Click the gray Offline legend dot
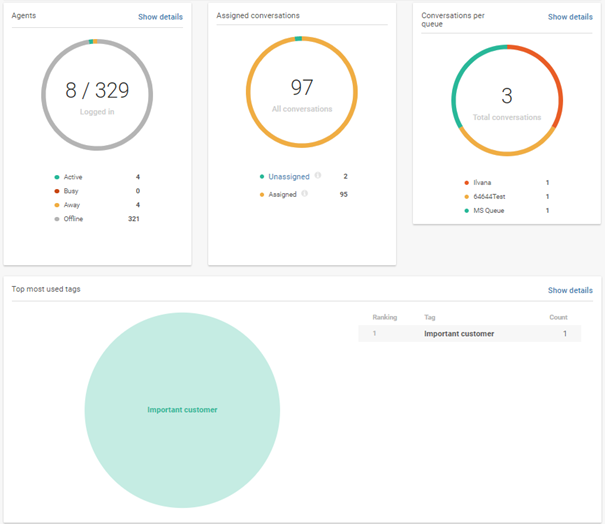The width and height of the screenshot is (605, 524). [x=56, y=218]
